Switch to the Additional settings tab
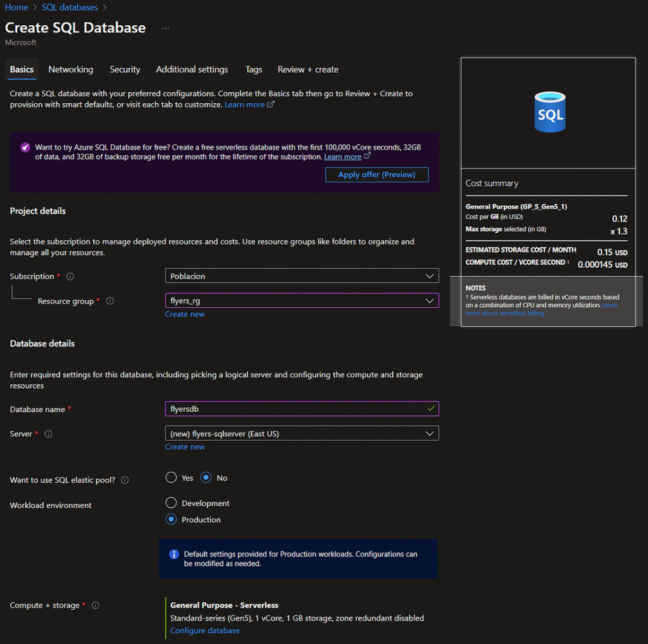648x644 pixels. [192, 70]
